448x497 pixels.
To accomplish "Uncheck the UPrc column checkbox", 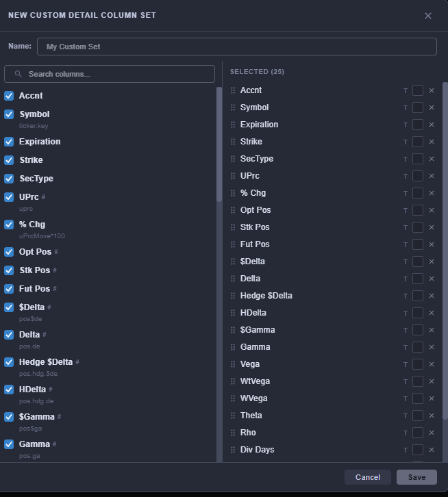I will click(x=9, y=197).
